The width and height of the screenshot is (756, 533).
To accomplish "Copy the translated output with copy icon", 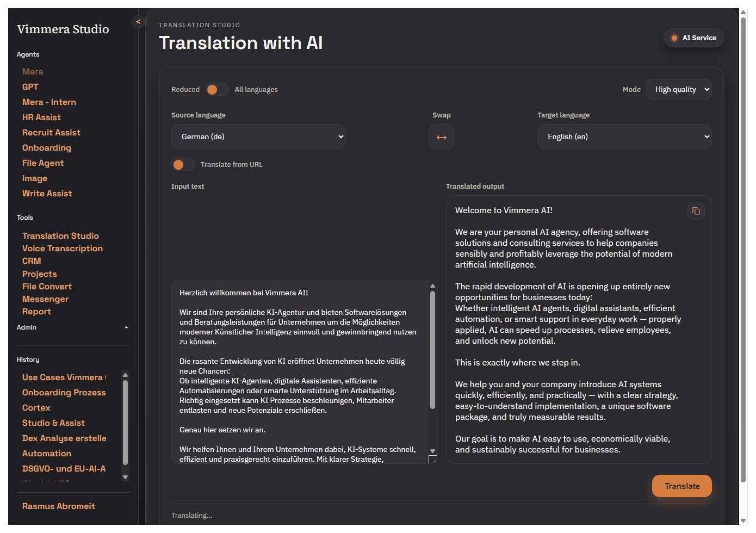I will [696, 211].
